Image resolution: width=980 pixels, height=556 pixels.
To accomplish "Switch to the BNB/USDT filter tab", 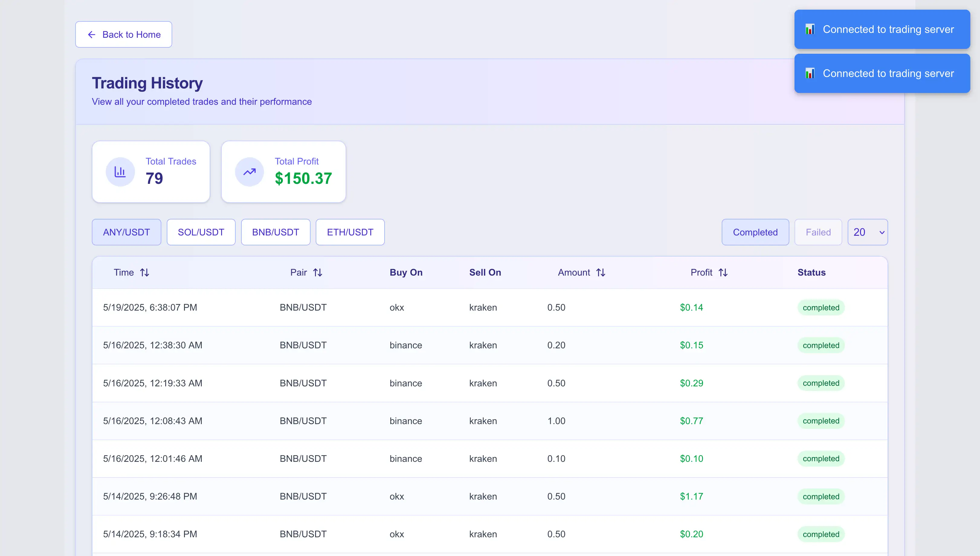I will (x=275, y=232).
